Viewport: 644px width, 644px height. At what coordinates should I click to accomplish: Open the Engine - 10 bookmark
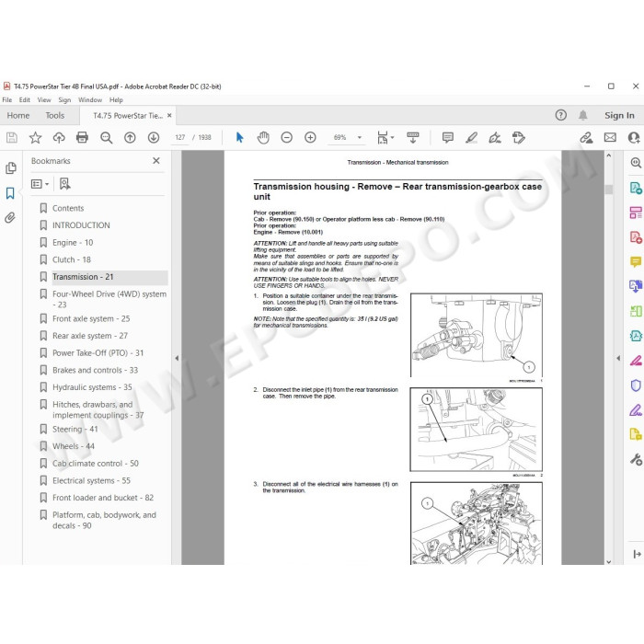tap(73, 243)
